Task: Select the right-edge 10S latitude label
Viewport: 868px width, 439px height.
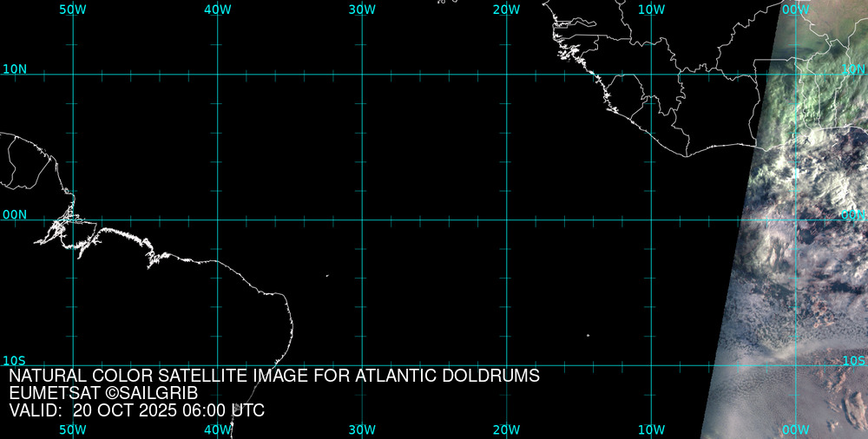Action: [853, 360]
